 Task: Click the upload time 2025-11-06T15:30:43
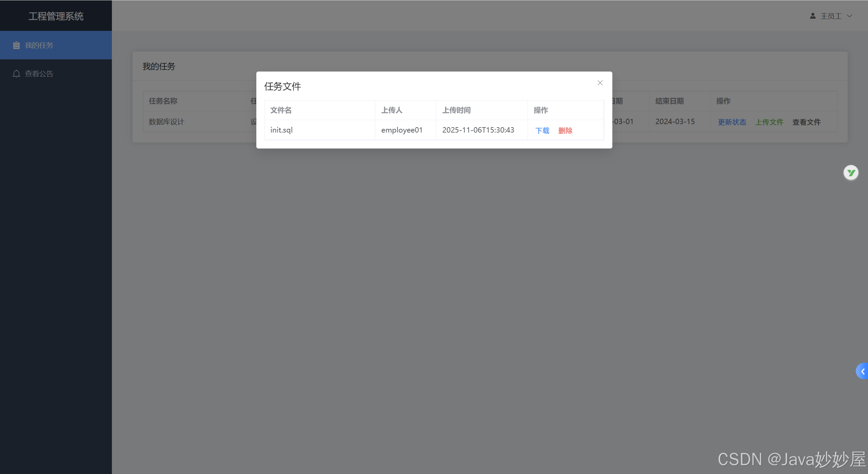click(x=478, y=130)
